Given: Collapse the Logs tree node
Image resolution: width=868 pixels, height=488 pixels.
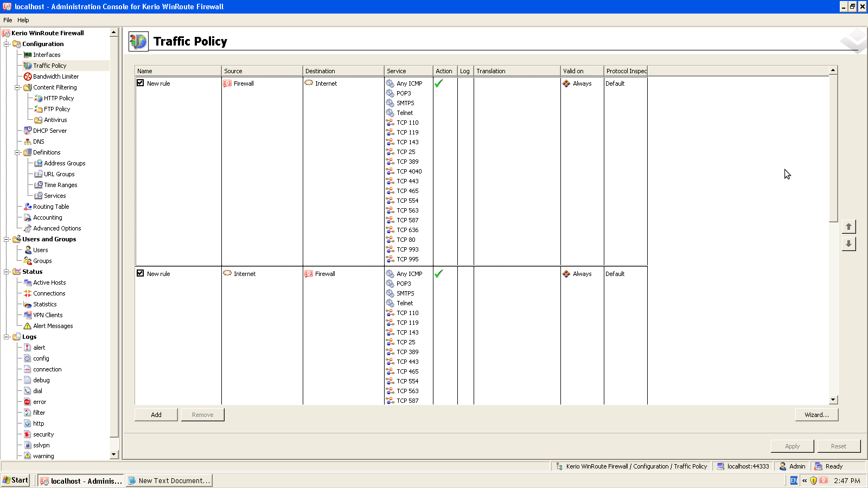Looking at the screenshot, I should [7, 337].
